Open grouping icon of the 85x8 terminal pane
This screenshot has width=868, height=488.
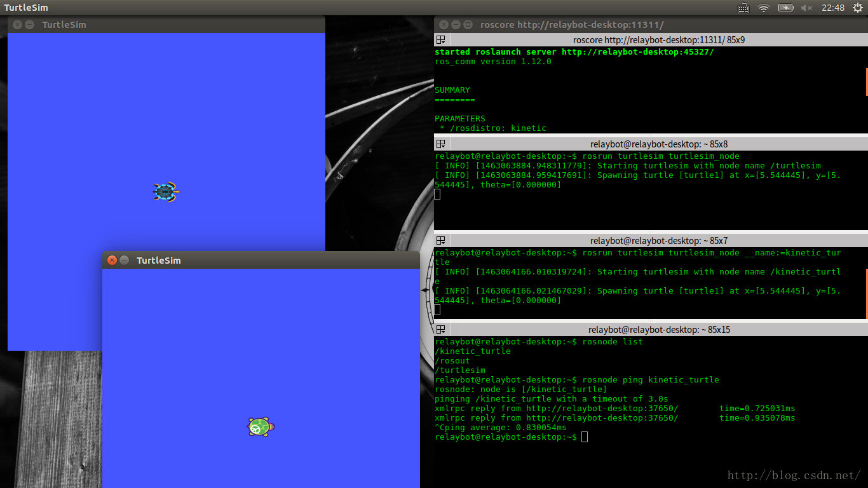pos(440,144)
